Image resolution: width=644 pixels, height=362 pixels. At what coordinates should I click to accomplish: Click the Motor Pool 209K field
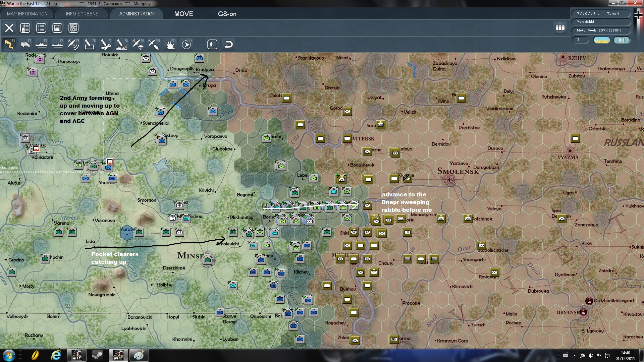click(x=601, y=31)
